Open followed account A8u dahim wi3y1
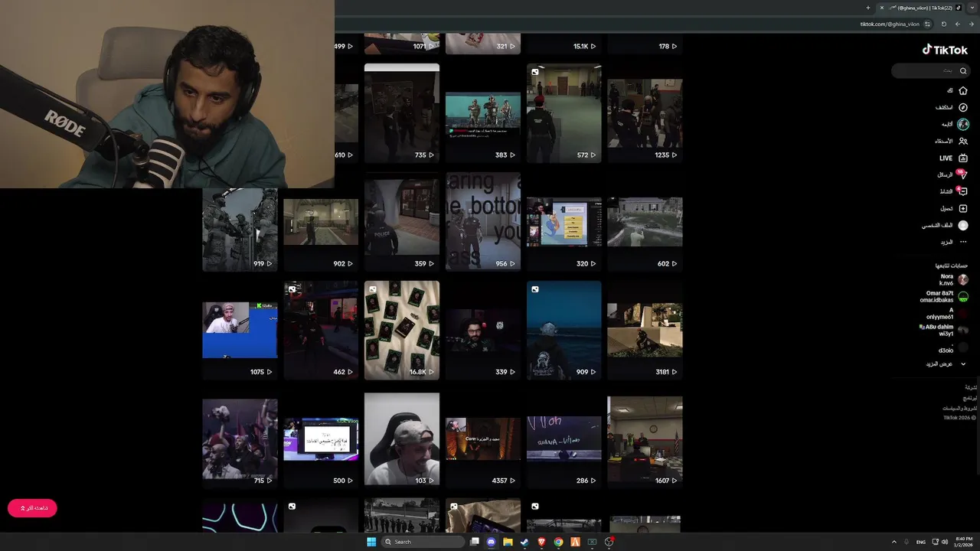Screen dimensions: 980x551 click(943, 330)
